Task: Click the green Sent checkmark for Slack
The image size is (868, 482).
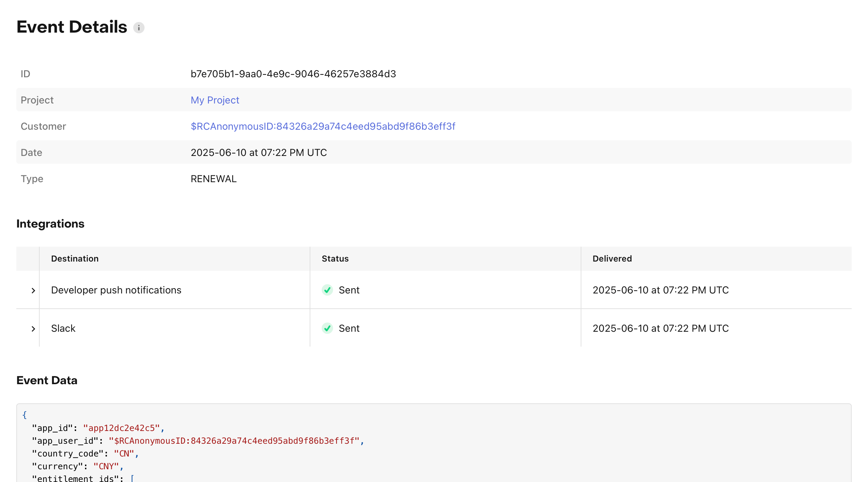Action: (327, 328)
